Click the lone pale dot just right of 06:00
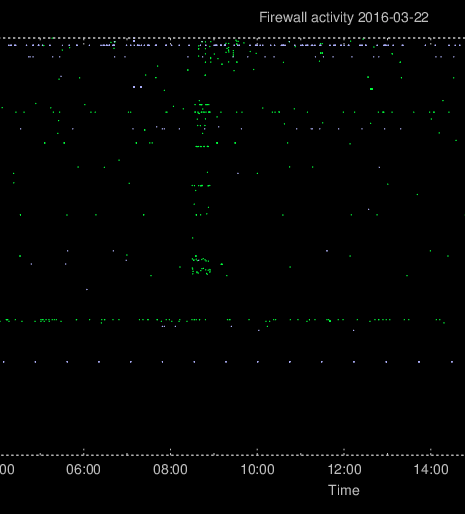This screenshot has width=465, height=514. click(x=87, y=289)
